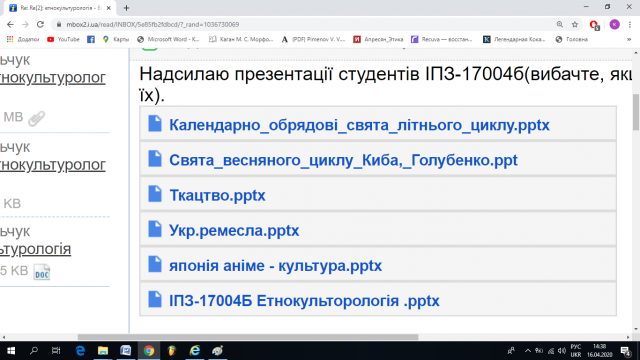Open Свята_весняного_циклу_Киба,_Голубенко.ppt attachment

pyautogui.click(x=343, y=160)
